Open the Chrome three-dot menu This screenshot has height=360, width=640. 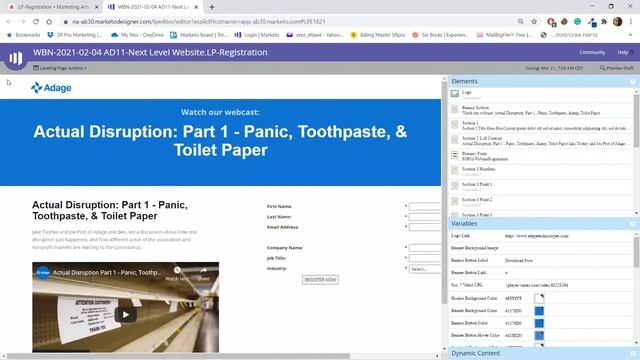631,22
